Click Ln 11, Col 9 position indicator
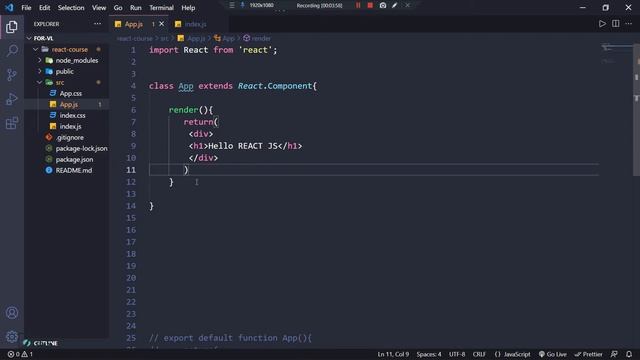The height and width of the screenshot is (360, 640). [x=393, y=354]
